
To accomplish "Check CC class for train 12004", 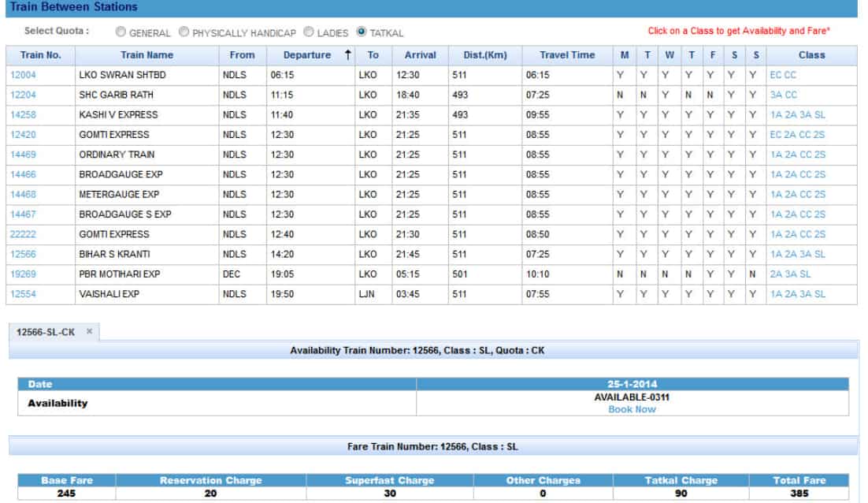I will point(790,75).
